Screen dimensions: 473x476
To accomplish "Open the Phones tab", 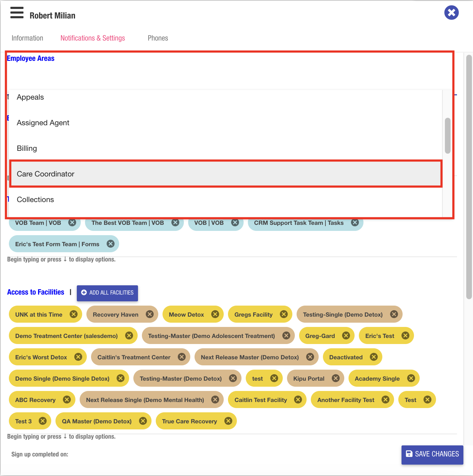I will 158,38.
